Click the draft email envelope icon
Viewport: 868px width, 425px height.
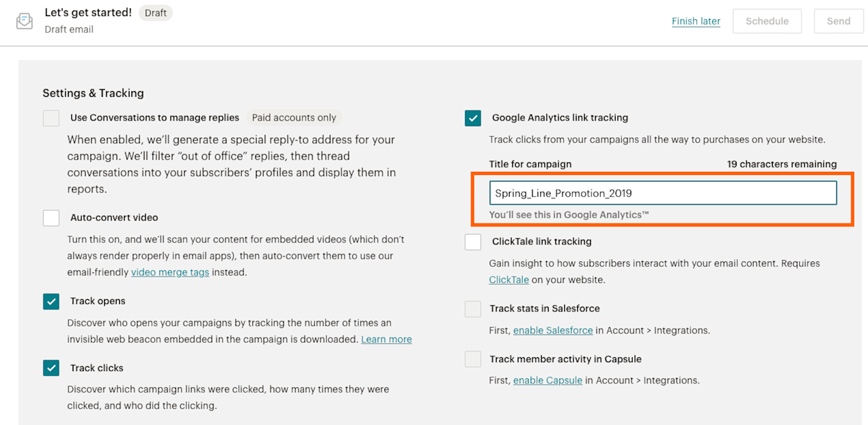point(25,21)
